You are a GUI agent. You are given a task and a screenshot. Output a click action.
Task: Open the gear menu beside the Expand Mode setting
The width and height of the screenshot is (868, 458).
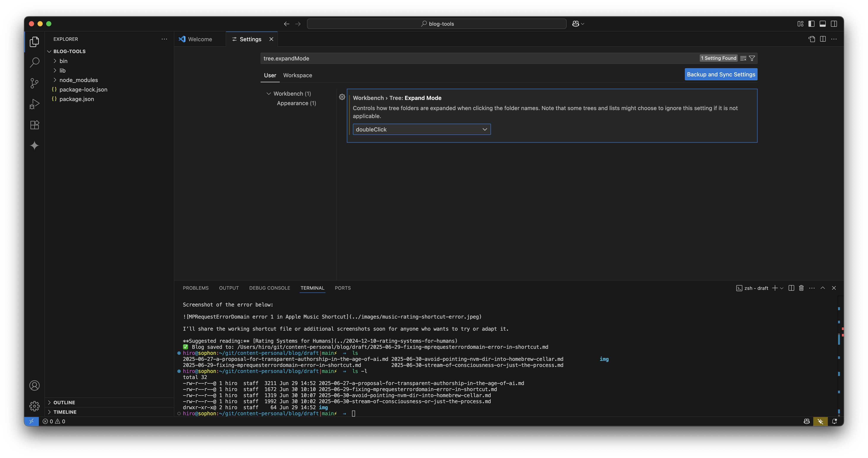point(342,97)
